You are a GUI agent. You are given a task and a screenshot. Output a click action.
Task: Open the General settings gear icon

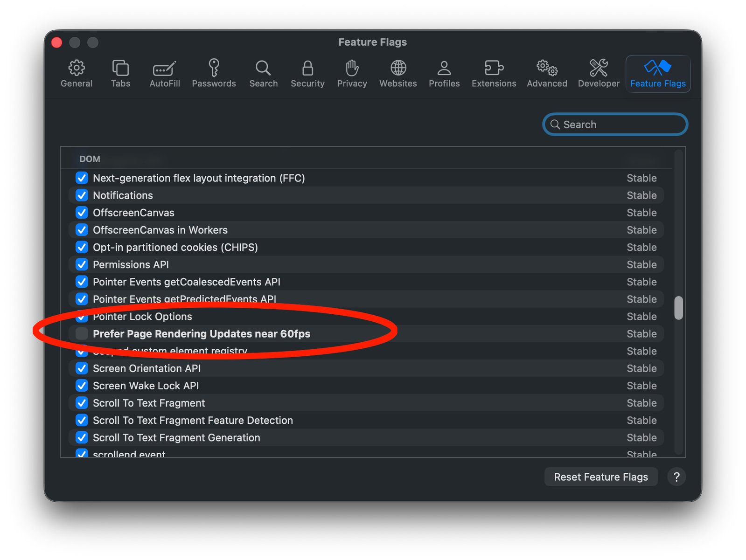click(77, 68)
